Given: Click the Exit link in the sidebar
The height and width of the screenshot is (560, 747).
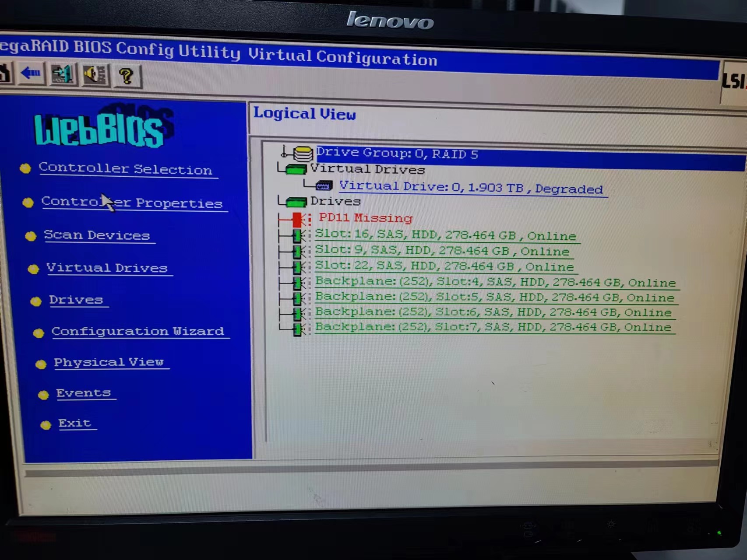Looking at the screenshot, I should (x=75, y=423).
